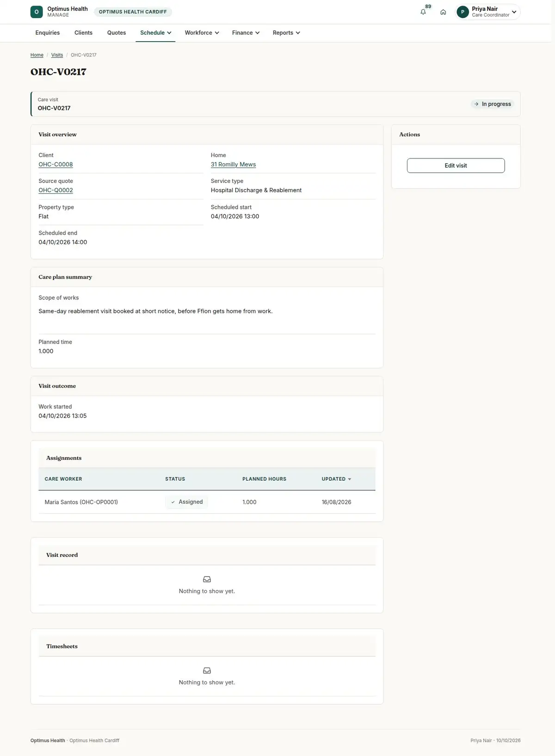Screen dimensions: 555x756
Task: Go to the Clients tab
Action: tap(83, 33)
